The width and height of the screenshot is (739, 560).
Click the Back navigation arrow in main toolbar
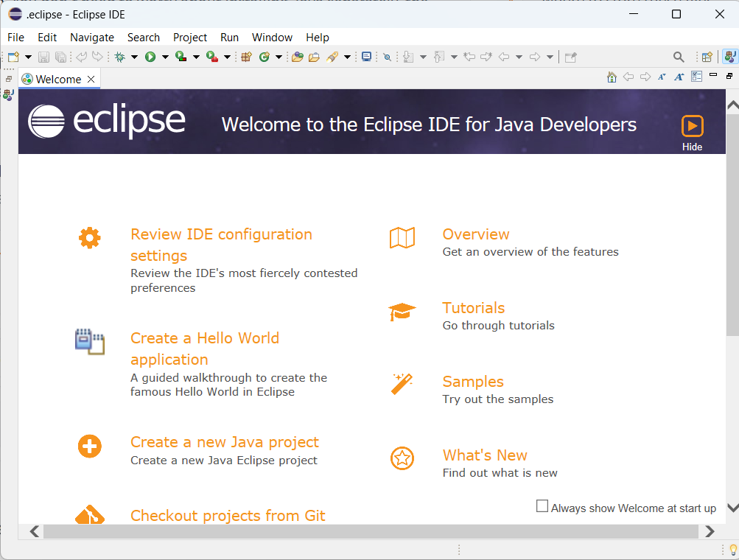coord(504,57)
